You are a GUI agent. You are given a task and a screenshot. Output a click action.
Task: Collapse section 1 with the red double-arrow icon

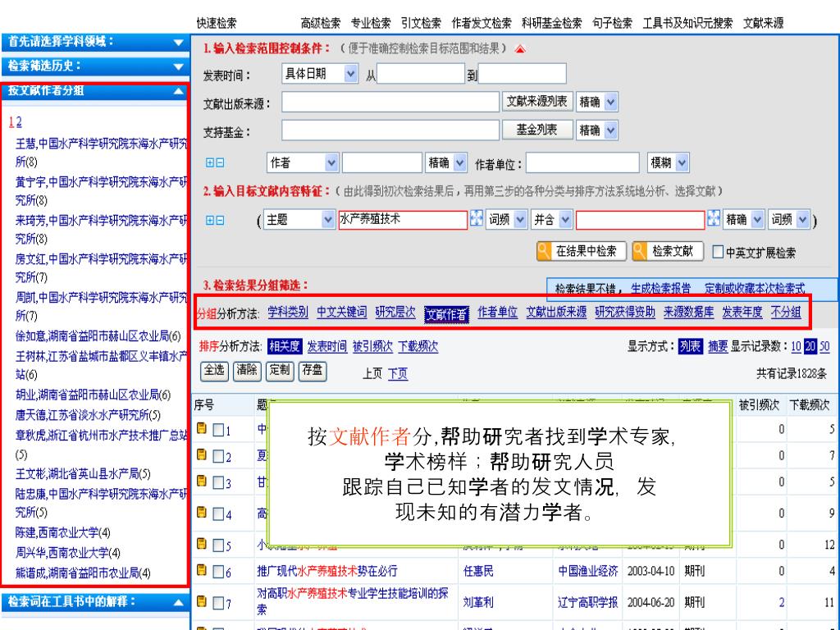point(519,48)
